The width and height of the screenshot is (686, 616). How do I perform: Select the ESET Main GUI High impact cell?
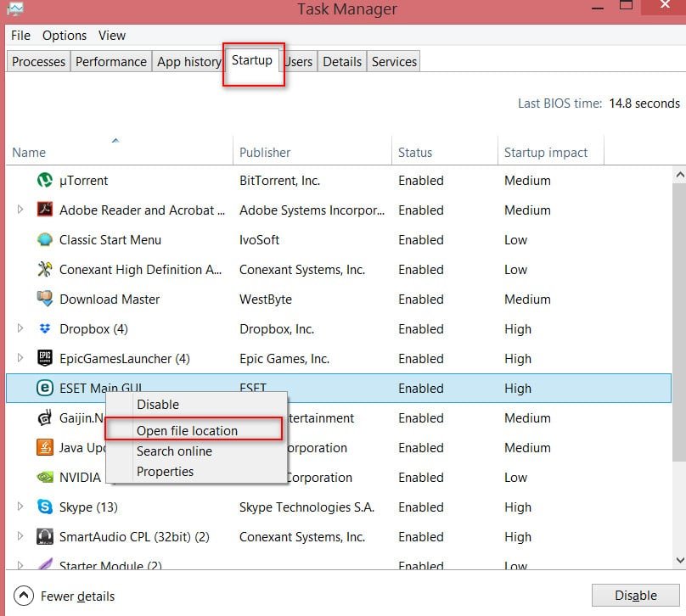[x=518, y=389]
